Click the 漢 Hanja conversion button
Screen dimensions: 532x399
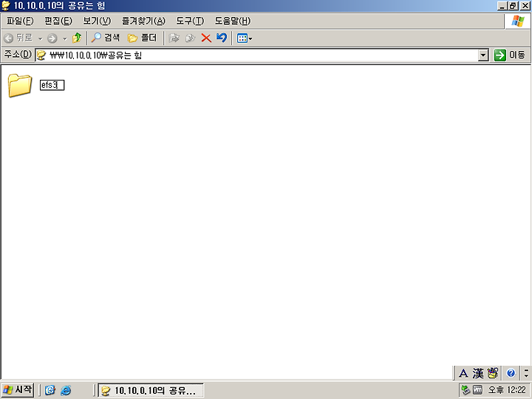point(478,374)
